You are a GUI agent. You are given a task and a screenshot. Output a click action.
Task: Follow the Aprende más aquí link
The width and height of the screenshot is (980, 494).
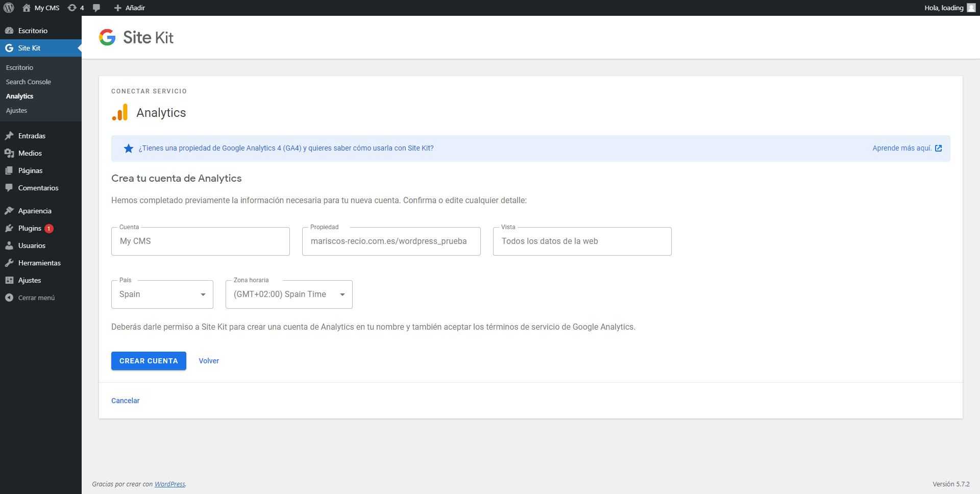click(902, 148)
